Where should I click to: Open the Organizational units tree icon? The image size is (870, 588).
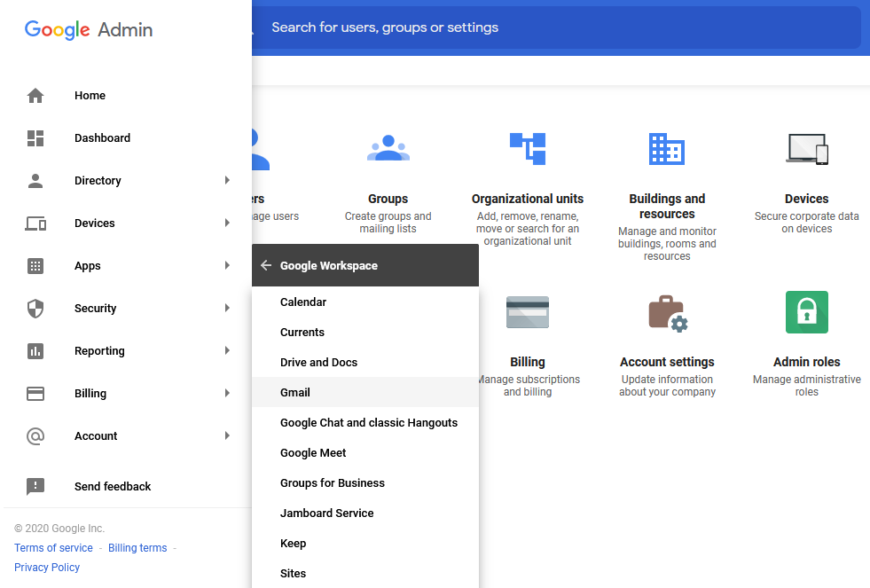528,149
